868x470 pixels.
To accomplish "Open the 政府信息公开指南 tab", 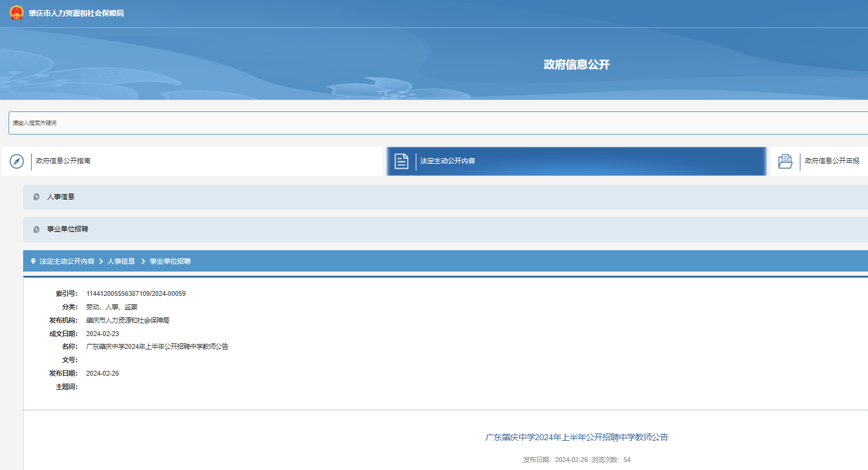I will [63, 161].
